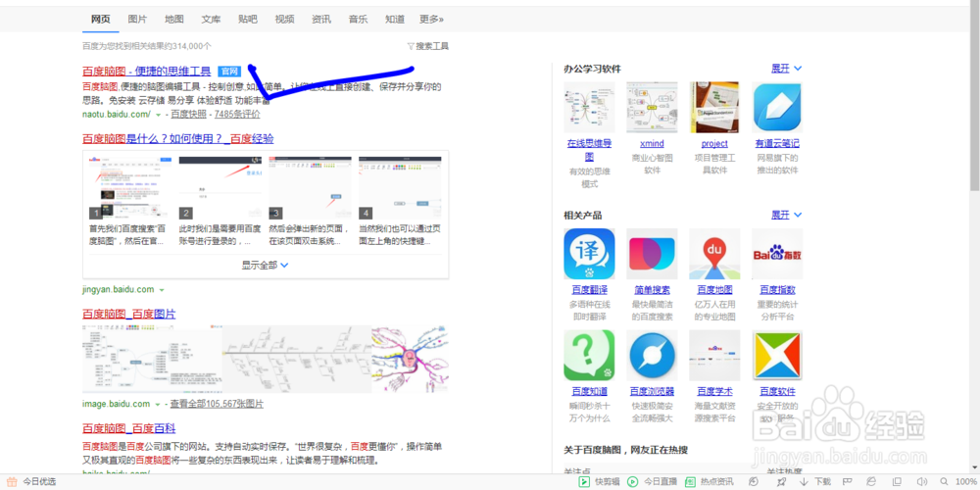This screenshot has height=490, width=980.
Task: Open 百度脑图是什么？如何使用？ 百度经验 result
Action: (x=177, y=139)
